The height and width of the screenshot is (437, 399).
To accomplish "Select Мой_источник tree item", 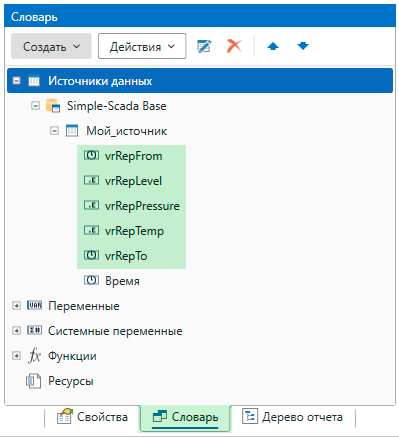I will click(x=127, y=131).
